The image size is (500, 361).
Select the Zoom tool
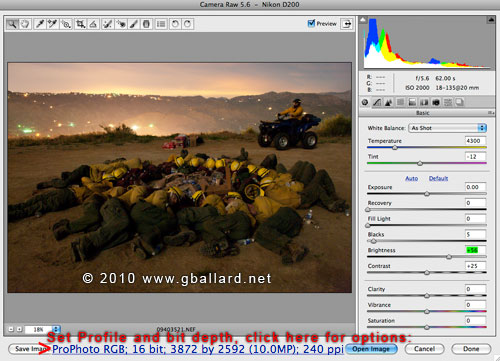pyautogui.click(x=12, y=24)
